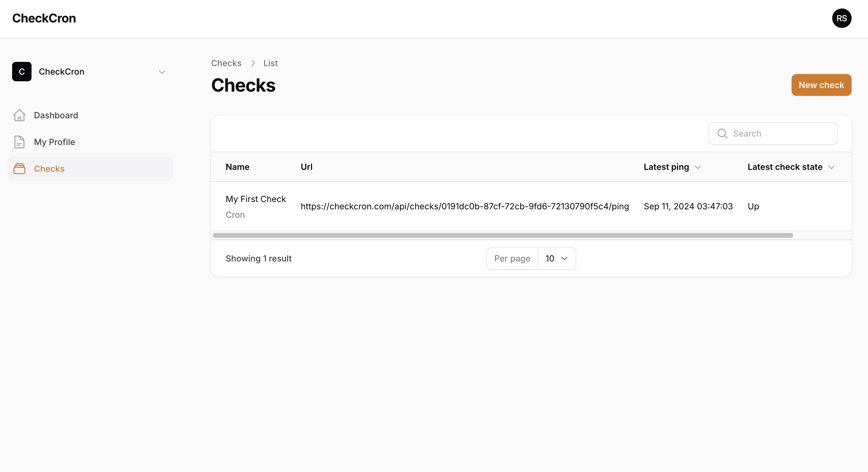The height and width of the screenshot is (472, 868).
Task: Select the Dashboard menu item in sidebar
Action: click(x=56, y=115)
